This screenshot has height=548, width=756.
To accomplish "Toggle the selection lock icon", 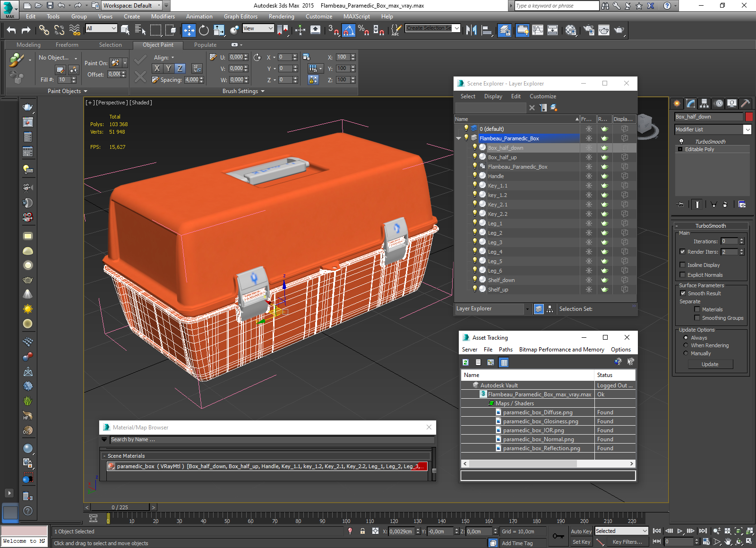I will (362, 531).
